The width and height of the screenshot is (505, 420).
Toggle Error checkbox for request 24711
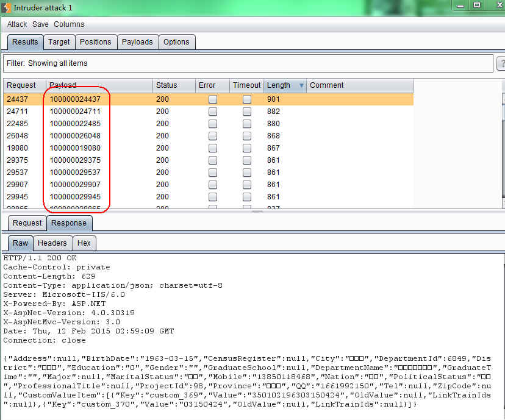pos(213,112)
